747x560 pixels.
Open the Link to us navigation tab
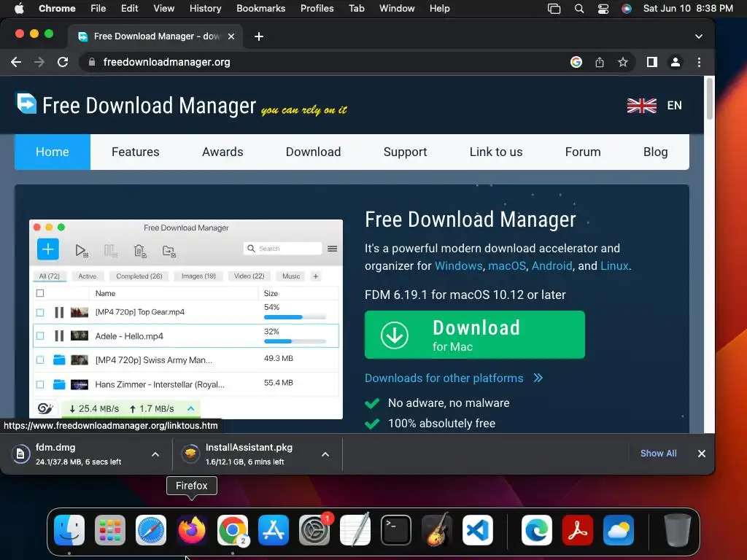[x=496, y=152]
